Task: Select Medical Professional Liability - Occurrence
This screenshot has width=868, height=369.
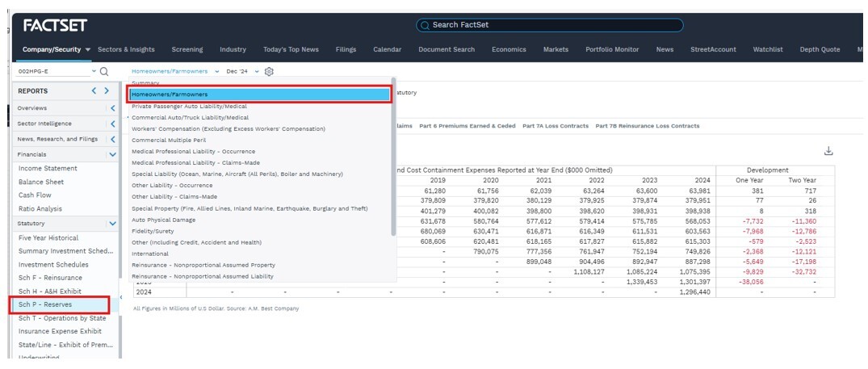Action: point(193,152)
